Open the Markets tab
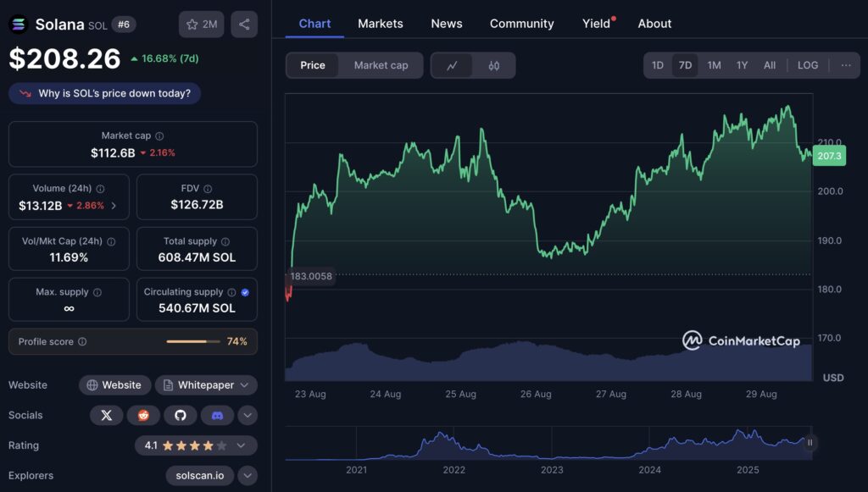Image resolution: width=868 pixels, height=492 pixels. tap(381, 24)
